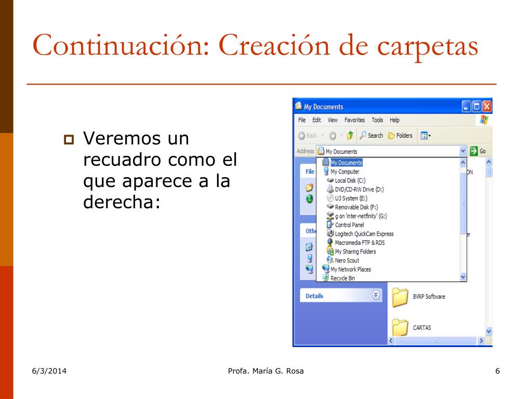Screen dimensions: 532x399
Task: Click the Control Panel icon
Action: pos(330,224)
